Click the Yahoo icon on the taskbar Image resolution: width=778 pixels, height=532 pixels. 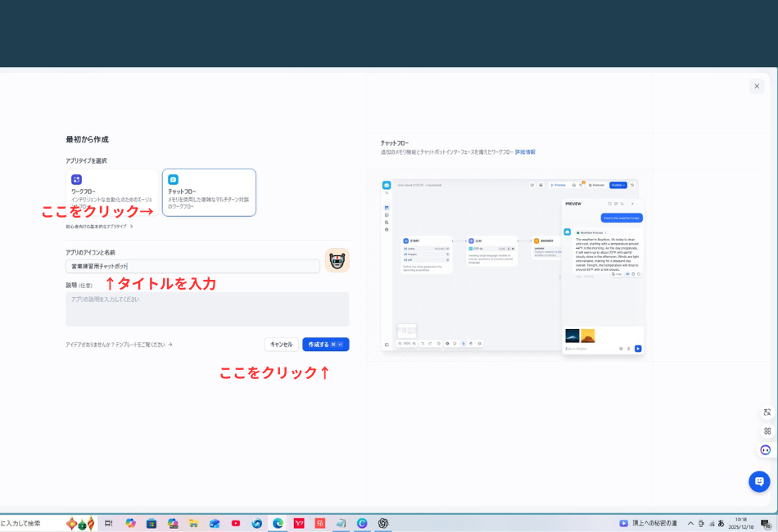(297, 521)
